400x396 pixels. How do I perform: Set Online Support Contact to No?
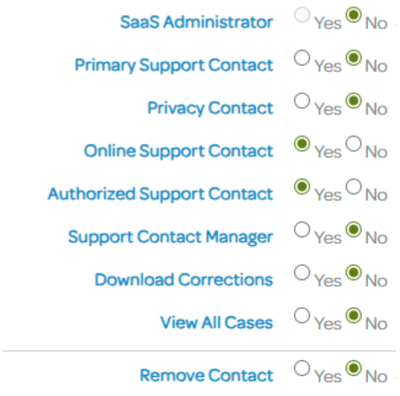pos(354,144)
